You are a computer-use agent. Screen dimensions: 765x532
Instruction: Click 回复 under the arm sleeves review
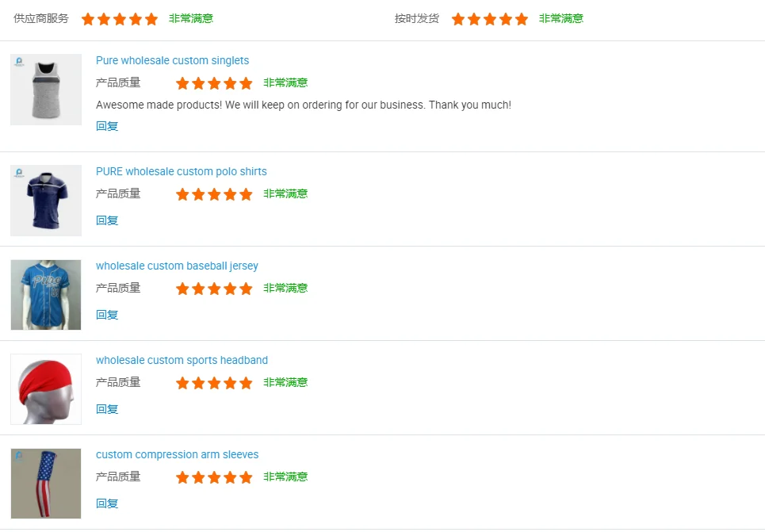[x=107, y=503]
